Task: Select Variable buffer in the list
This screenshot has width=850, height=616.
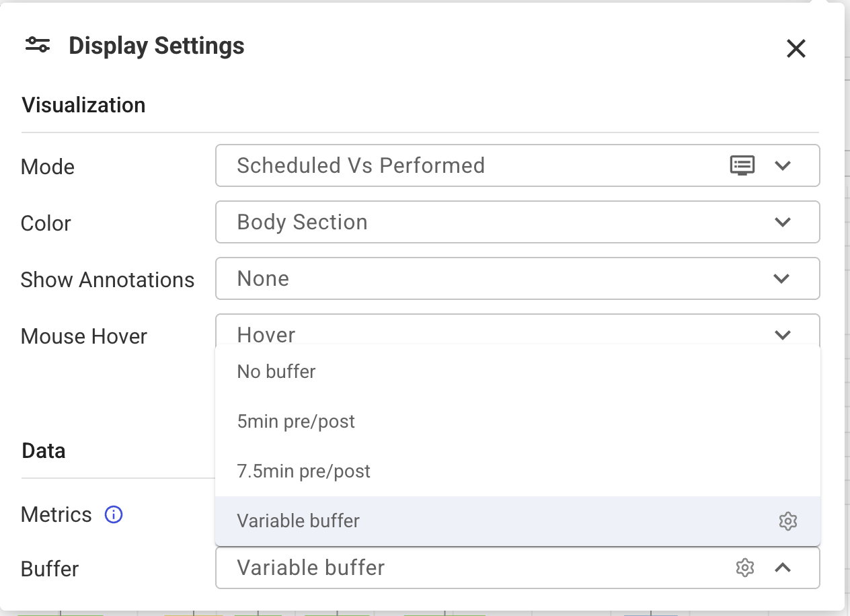Action: (x=518, y=521)
